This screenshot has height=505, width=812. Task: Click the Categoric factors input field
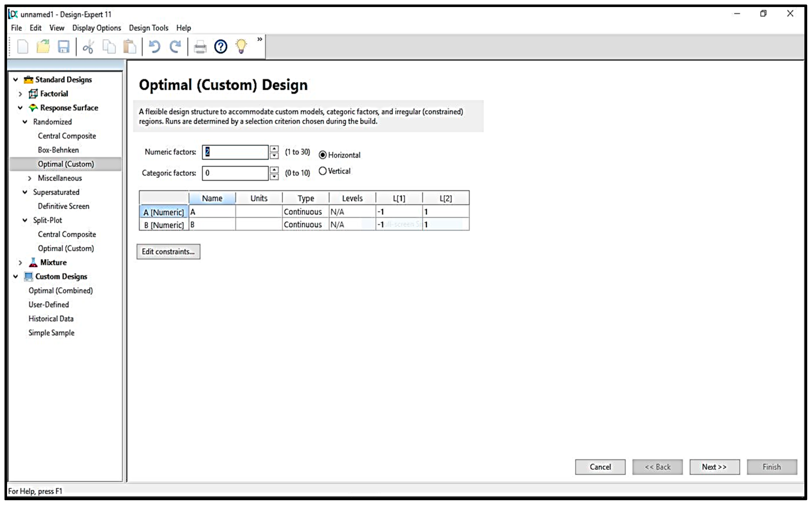235,173
